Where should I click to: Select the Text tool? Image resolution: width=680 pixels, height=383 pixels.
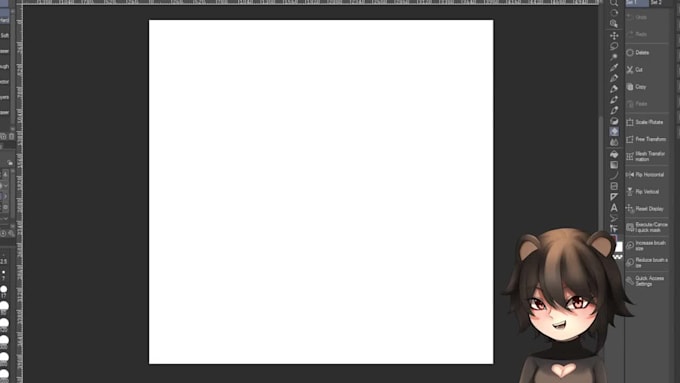click(x=614, y=208)
